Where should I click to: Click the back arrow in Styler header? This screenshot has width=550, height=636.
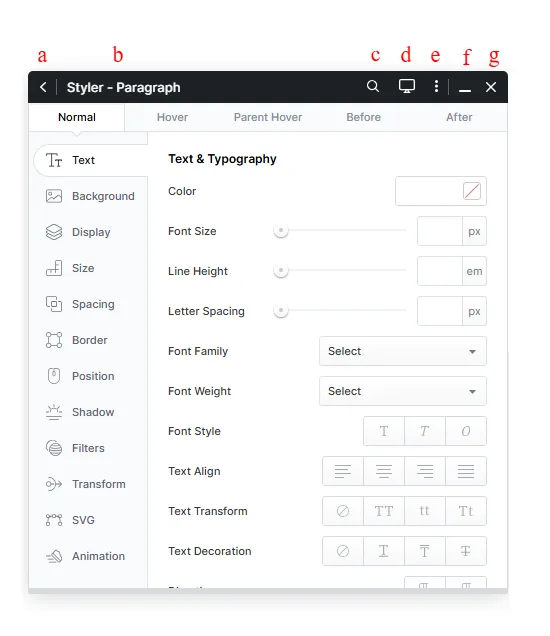point(43,87)
